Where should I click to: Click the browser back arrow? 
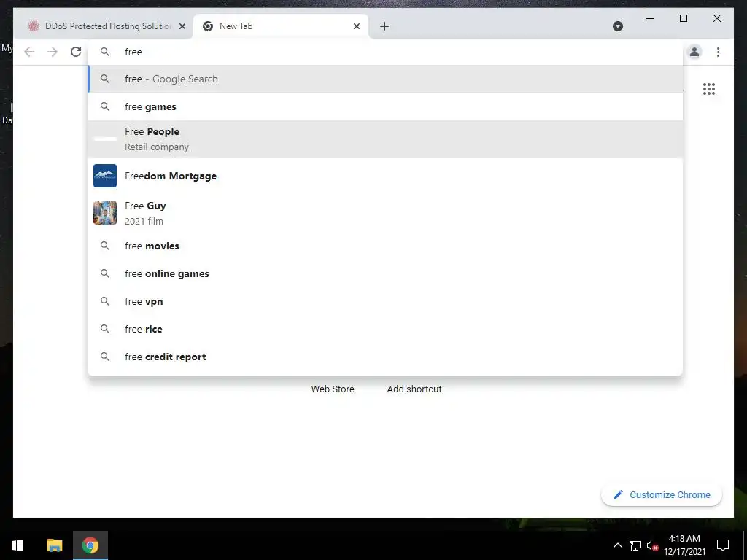pyautogui.click(x=29, y=52)
